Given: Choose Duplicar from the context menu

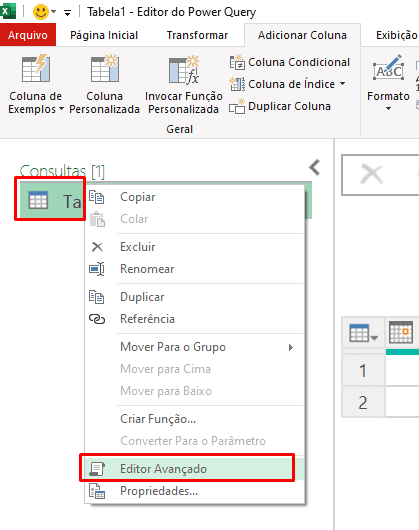Looking at the screenshot, I should [195, 297].
